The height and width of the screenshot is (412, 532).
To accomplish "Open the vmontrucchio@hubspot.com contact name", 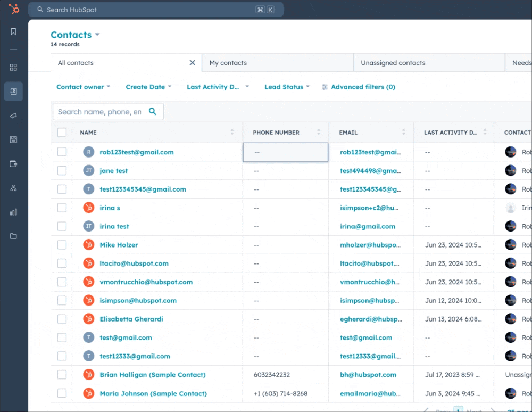I will [146, 282].
